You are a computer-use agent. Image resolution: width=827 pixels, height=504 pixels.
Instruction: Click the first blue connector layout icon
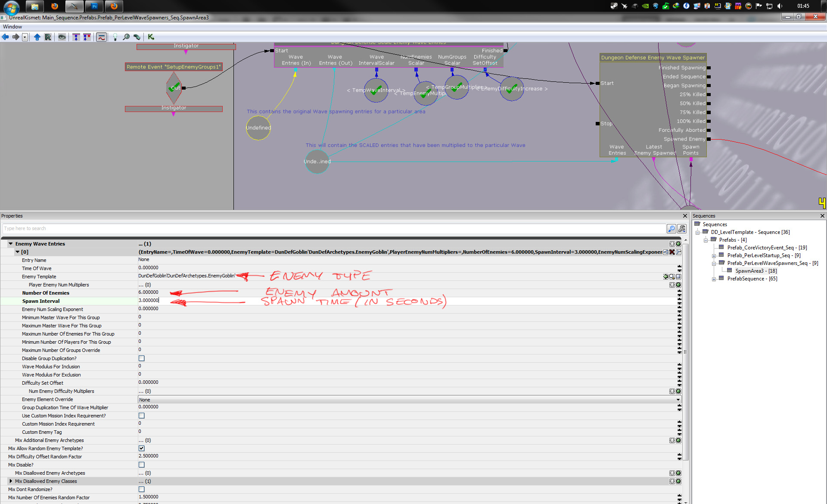[76, 37]
